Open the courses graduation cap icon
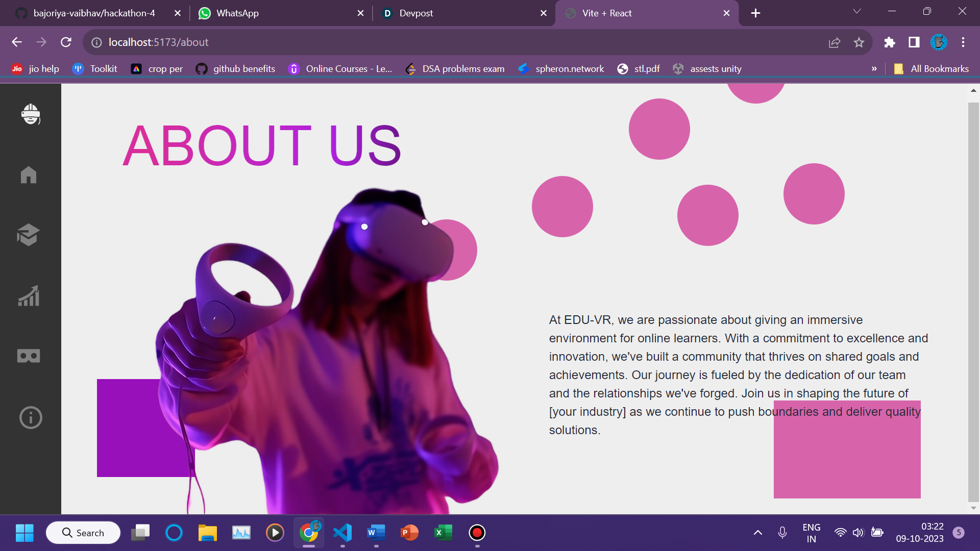The width and height of the screenshot is (980, 551). pyautogui.click(x=28, y=235)
